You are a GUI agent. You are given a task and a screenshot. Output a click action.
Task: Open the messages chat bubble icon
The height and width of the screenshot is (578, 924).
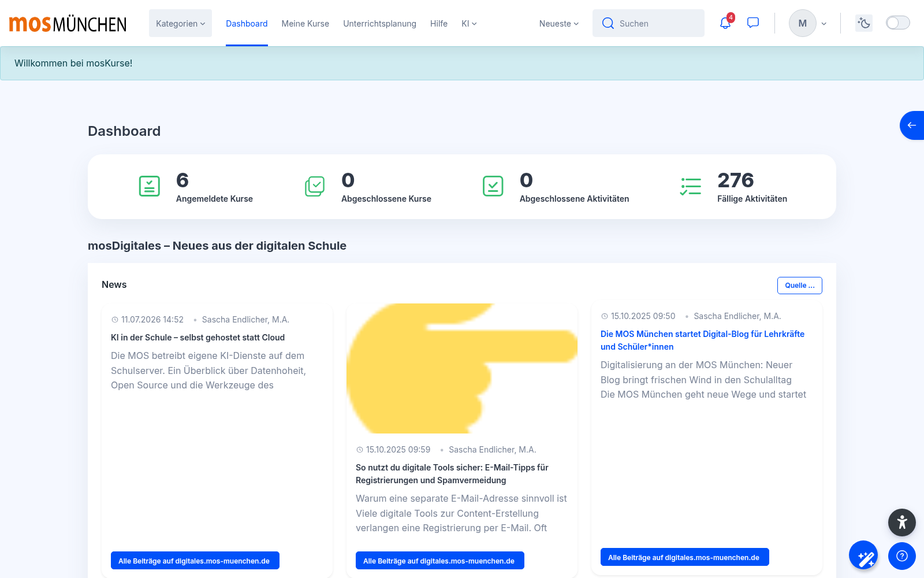click(753, 23)
